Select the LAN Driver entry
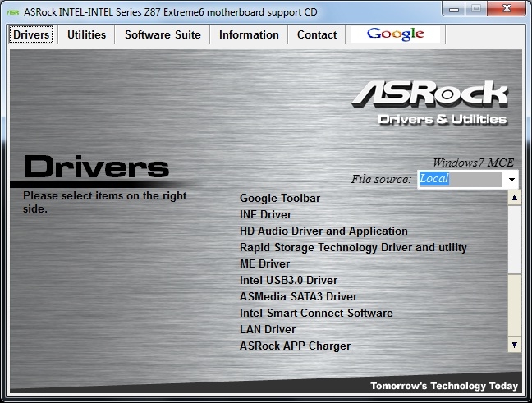This screenshot has height=403, width=532. click(x=268, y=329)
